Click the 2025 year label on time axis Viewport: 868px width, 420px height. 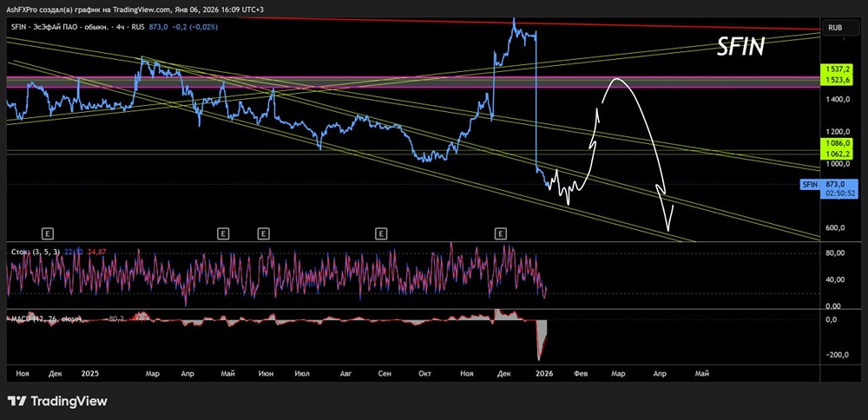click(89, 373)
